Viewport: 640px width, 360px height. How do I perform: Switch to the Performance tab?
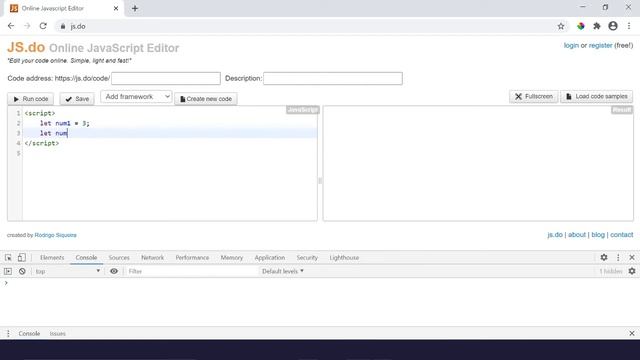click(x=192, y=258)
